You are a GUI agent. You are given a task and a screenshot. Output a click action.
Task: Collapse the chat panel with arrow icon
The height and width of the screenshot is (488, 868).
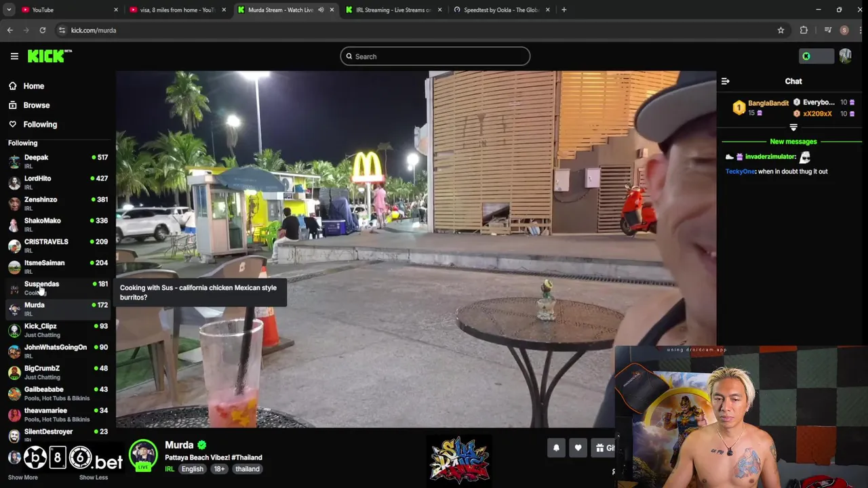[726, 81]
